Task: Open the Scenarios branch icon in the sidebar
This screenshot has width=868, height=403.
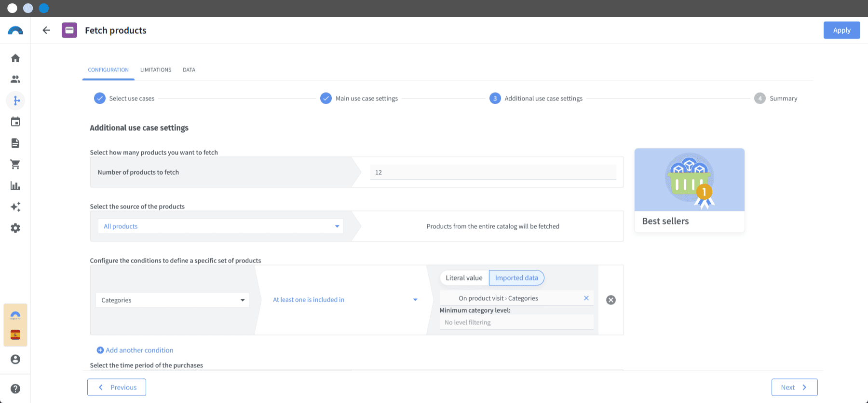Action: 15,100
